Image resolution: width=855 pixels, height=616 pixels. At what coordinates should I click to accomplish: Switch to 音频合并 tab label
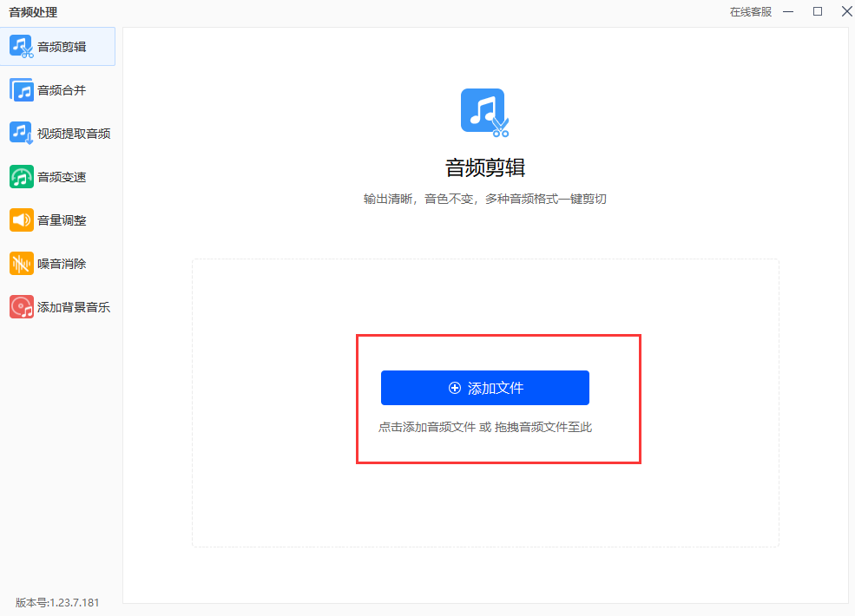[x=62, y=90]
